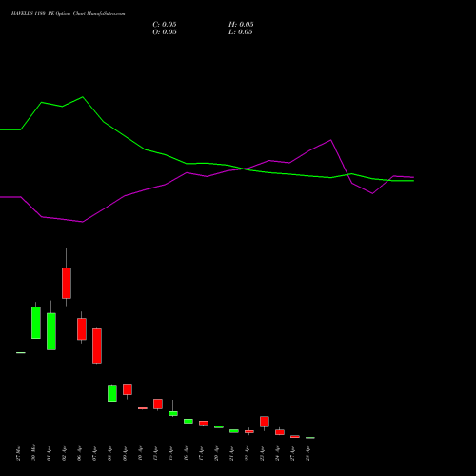This screenshot has height=476, width=476.
Task: Click the green candle for 01 Apr
Action: pos(51,331)
